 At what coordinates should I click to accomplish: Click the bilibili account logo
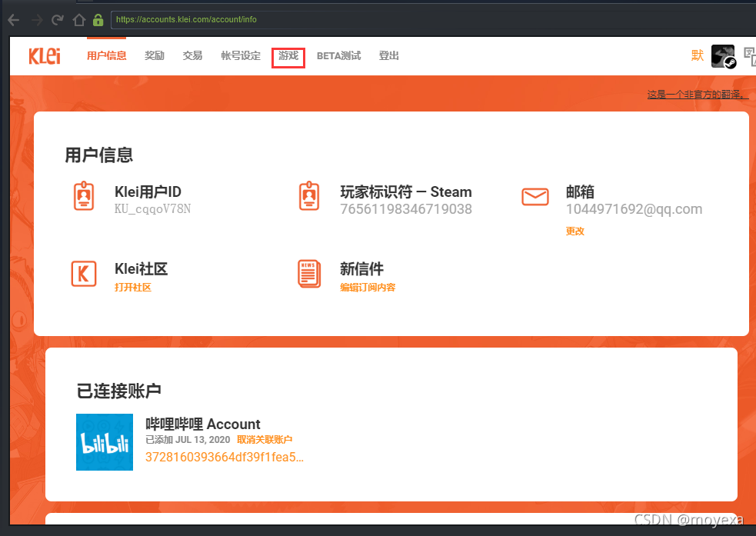[x=105, y=442]
